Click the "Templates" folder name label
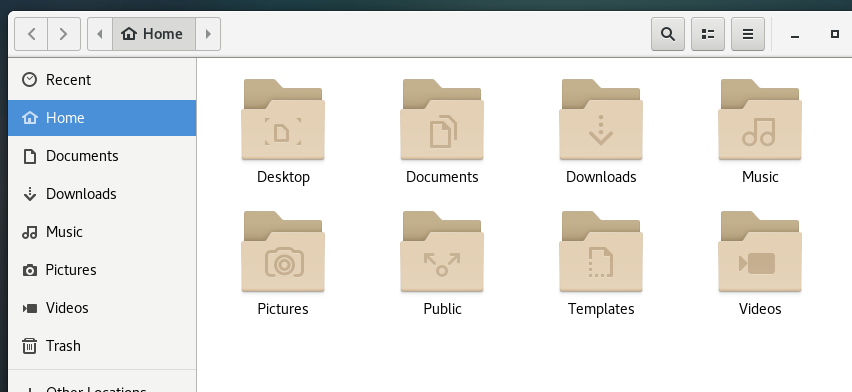852x392 pixels. pyautogui.click(x=601, y=309)
